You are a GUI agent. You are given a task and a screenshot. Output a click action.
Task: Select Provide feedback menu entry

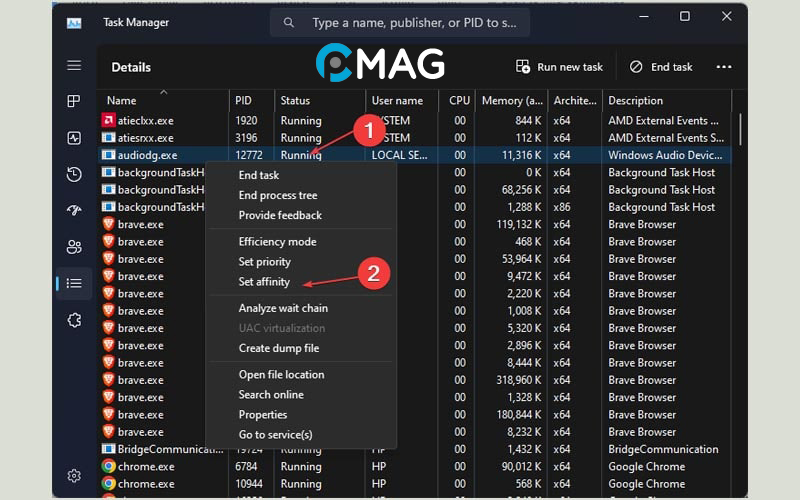point(280,215)
